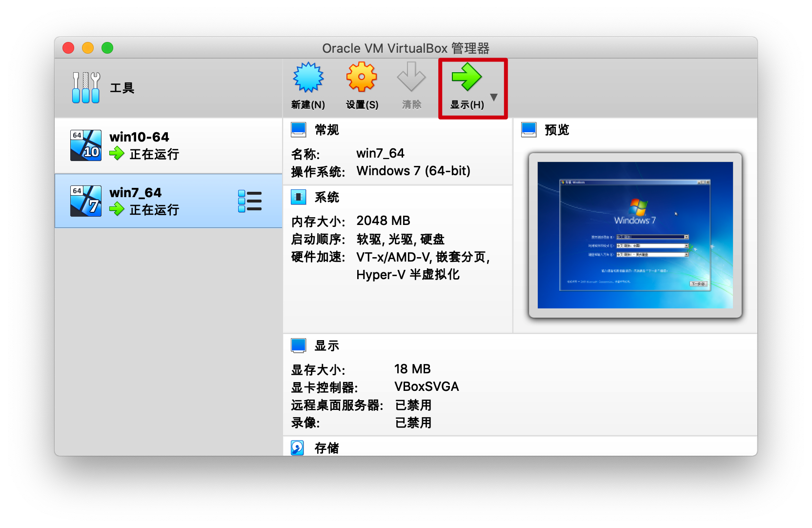Image resolution: width=812 pixels, height=528 pixels.
Task: Click the boot order value 软驱, 光驱, 硬盘
Action: 400,239
